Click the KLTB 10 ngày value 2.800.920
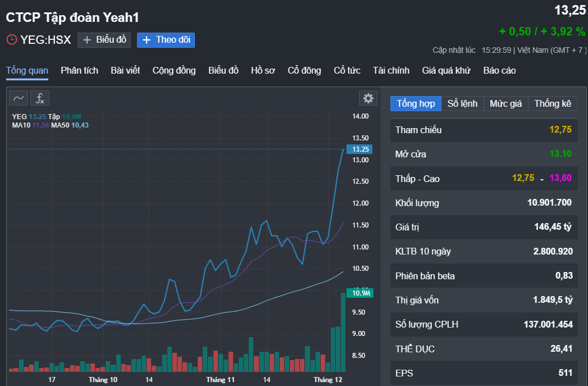Viewport: 588px width, 386px height. [x=553, y=251]
